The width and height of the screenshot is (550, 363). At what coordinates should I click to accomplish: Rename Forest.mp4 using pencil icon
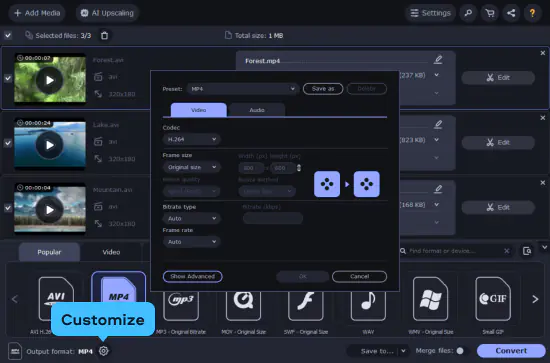438,60
